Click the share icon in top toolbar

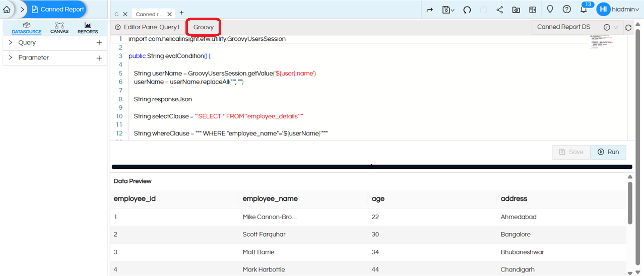pos(499,10)
